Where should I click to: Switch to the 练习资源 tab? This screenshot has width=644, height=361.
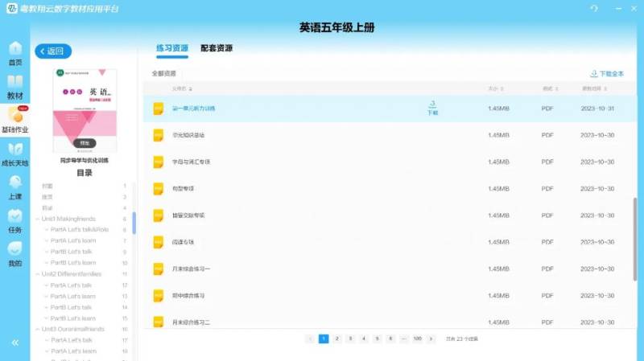pyautogui.click(x=172, y=48)
